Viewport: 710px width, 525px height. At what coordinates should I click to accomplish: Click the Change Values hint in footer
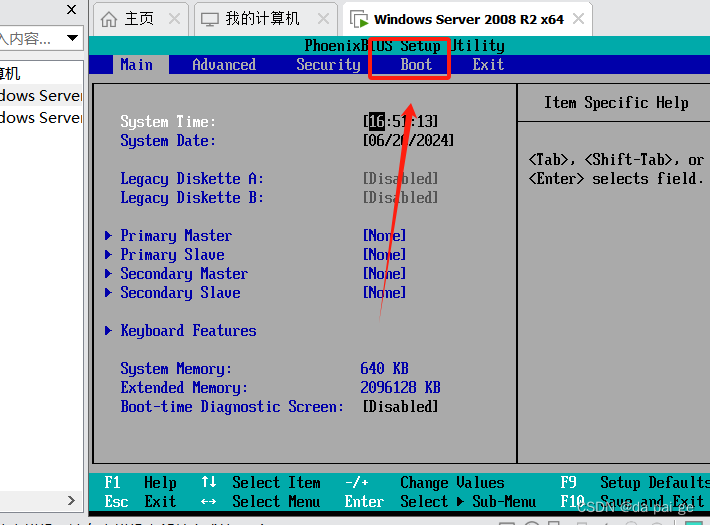point(425,482)
